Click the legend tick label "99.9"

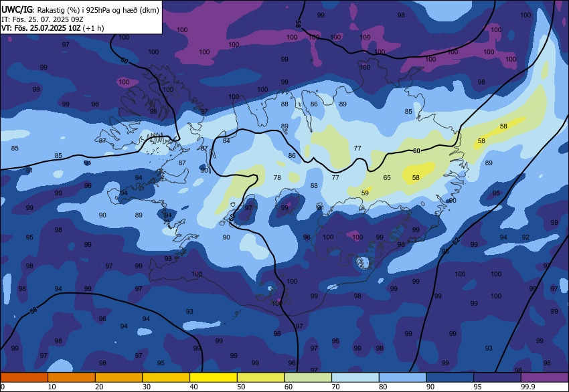528,387
